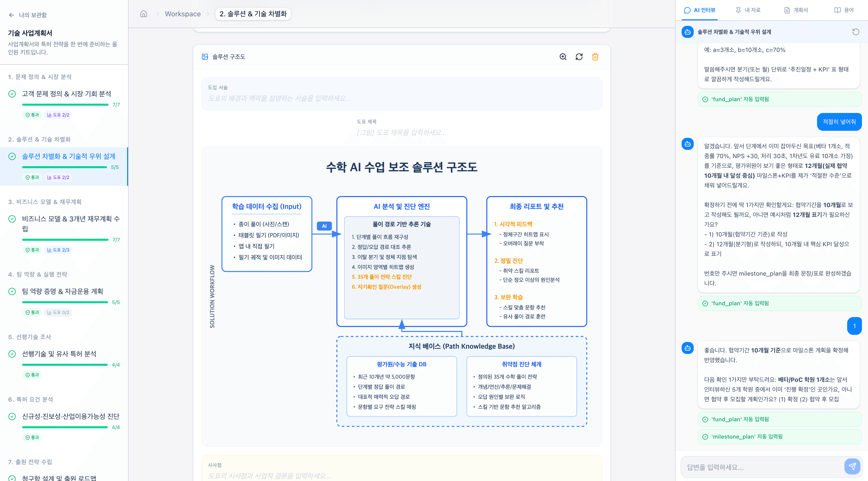The width and height of the screenshot is (868, 481).
Task: Click the bot avatar in the interview header
Action: pyautogui.click(x=687, y=32)
